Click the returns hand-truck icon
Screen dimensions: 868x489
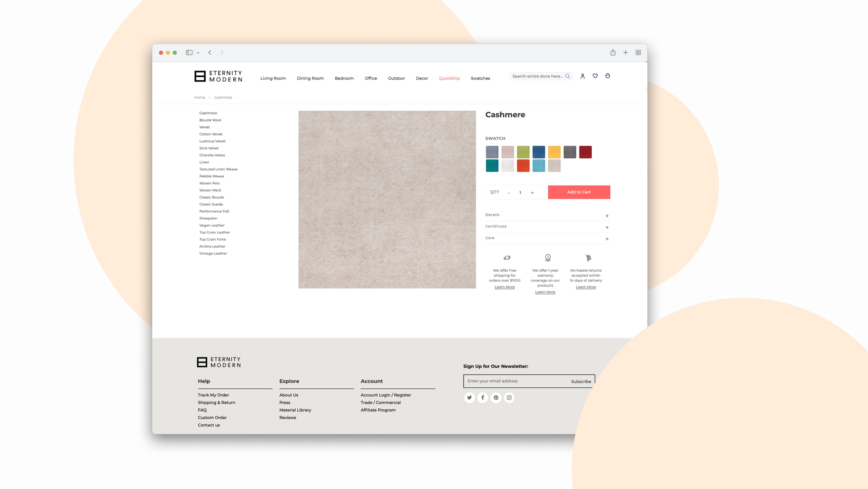(x=588, y=258)
